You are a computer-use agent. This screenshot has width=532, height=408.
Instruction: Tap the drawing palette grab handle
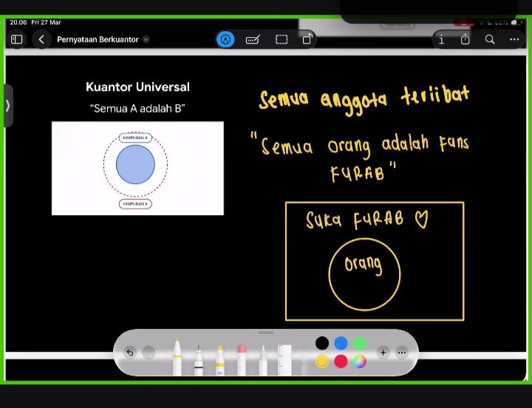(266, 333)
